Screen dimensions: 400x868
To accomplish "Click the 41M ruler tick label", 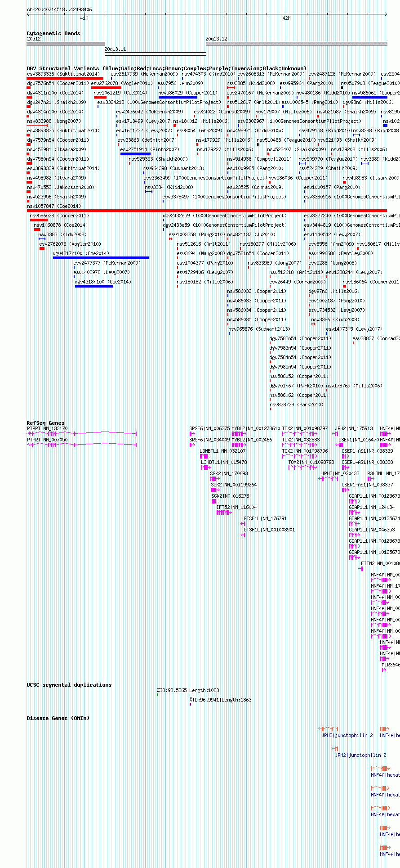I will pos(84,18).
